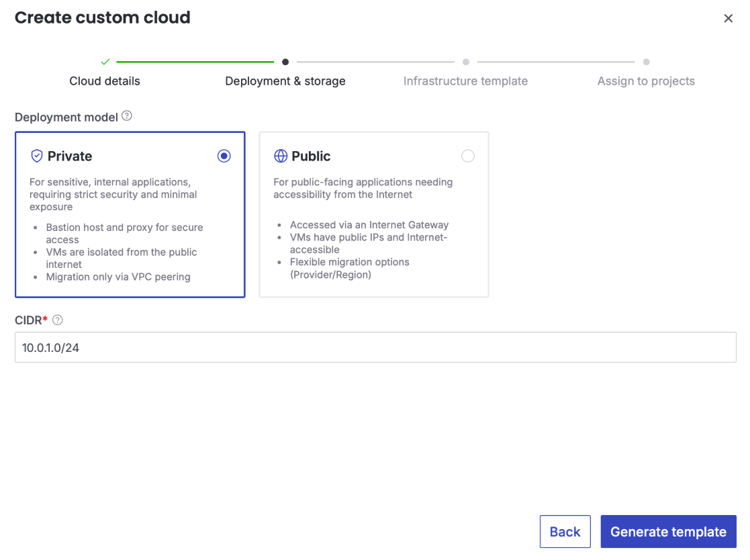Open the Assign to projects step
The height and width of the screenshot is (560, 750).
tap(646, 81)
